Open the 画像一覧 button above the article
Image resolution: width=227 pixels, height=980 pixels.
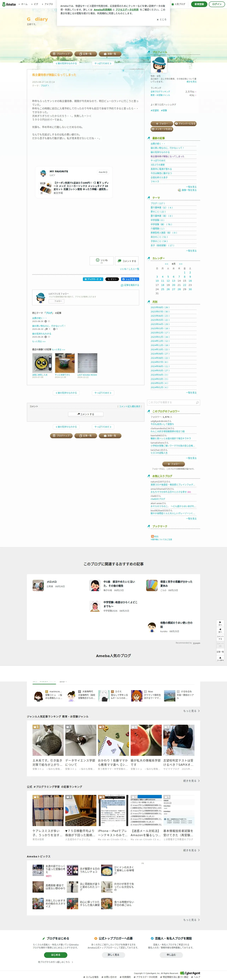click(110, 54)
